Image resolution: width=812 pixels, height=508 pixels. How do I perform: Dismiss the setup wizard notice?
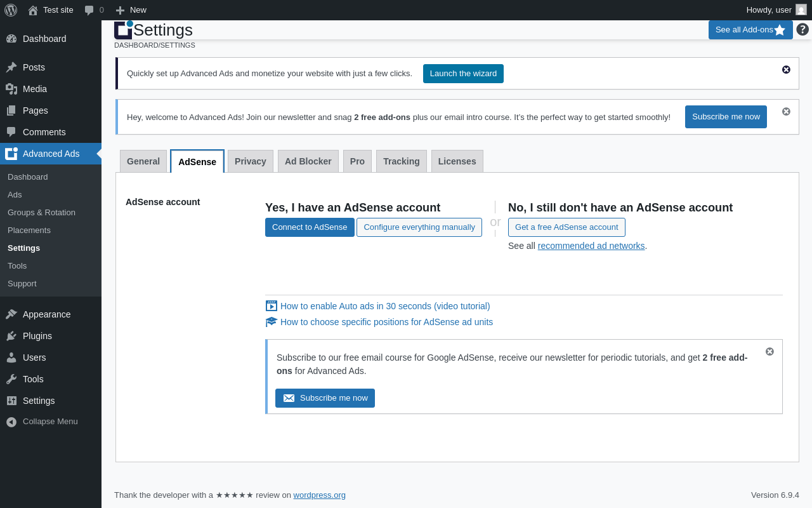click(787, 70)
